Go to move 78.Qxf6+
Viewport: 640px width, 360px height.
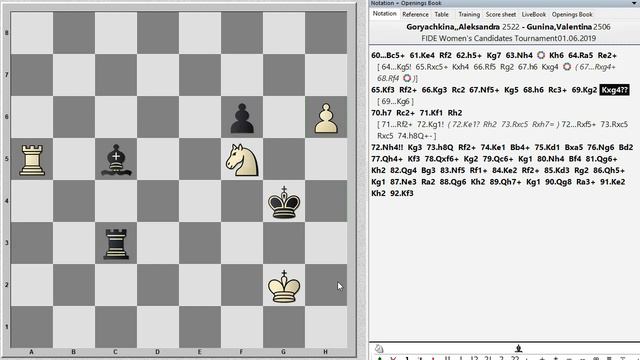click(441, 159)
